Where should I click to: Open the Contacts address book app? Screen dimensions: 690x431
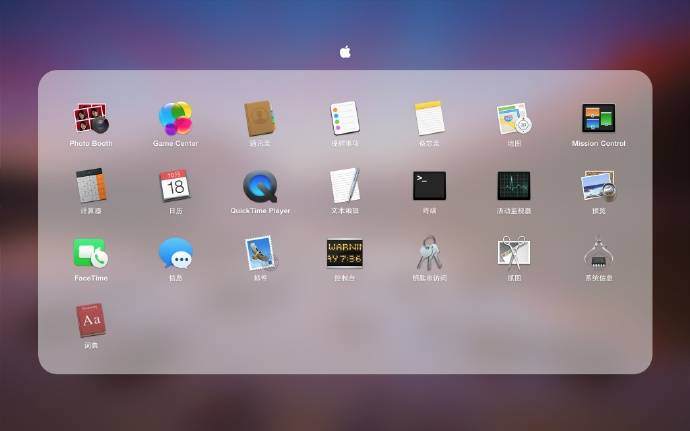[260, 118]
